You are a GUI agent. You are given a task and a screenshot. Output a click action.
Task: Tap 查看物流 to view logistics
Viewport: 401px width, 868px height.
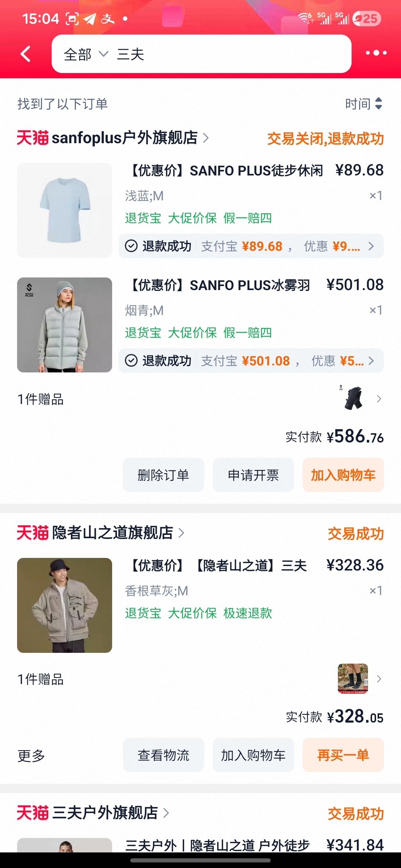(163, 755)
